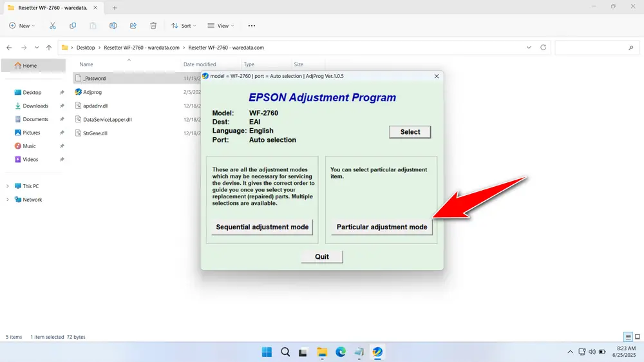Go forward with the forward arrow
The width and height of the screenshot is (644, 362).
[x=24, y=48]
